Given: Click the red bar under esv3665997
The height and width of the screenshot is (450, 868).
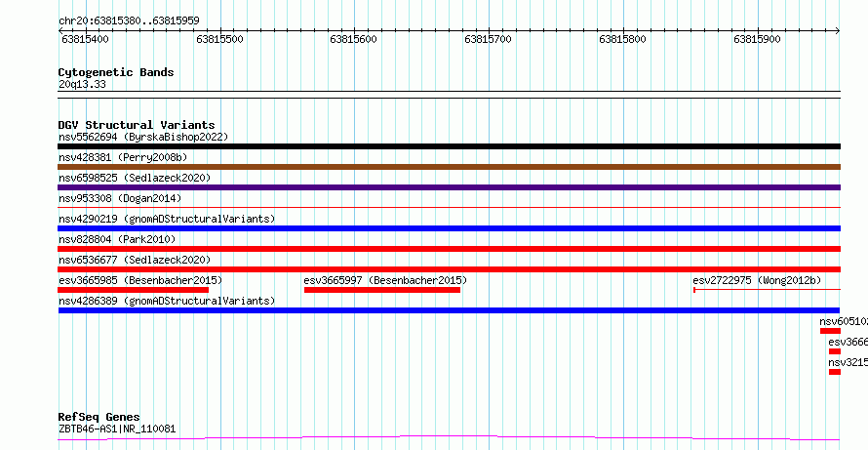Looking at the screenshot, I should point(382,290).
